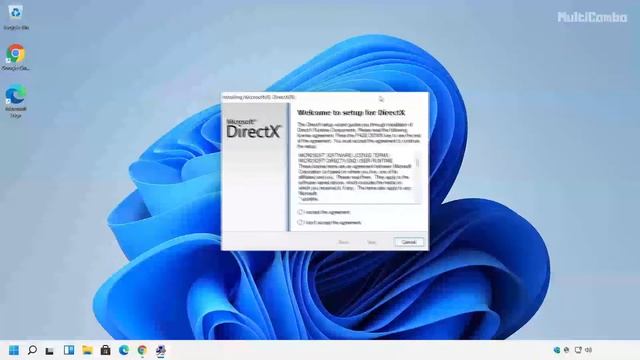Open the Recycle Bin desktop icon

click(16, 18)
